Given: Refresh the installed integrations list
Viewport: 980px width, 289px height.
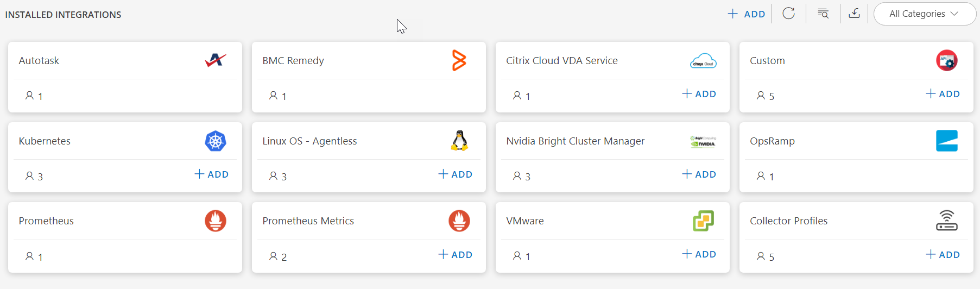Looking at the screenshot, I should [789, 14].
